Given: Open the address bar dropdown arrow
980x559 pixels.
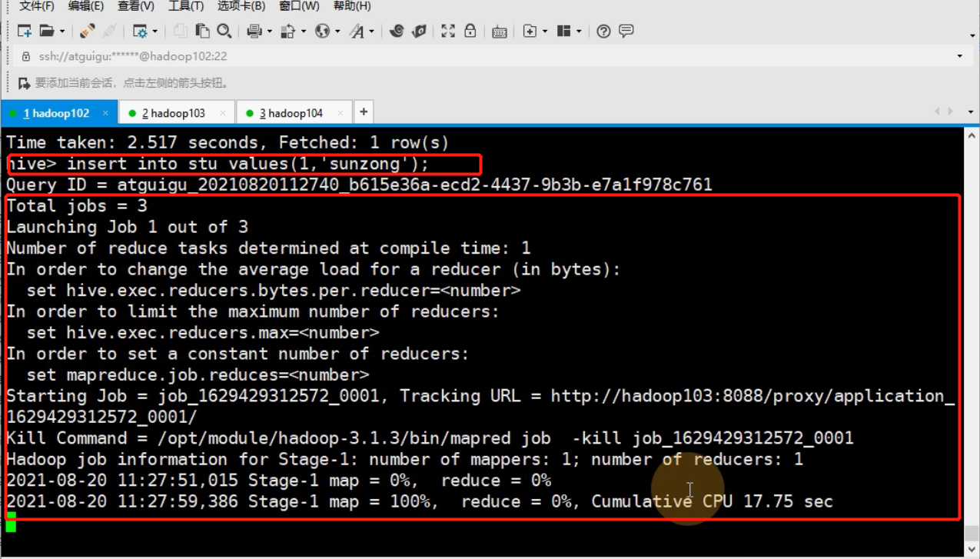Looking at the screenshot, I should click(x=959, y=56).
